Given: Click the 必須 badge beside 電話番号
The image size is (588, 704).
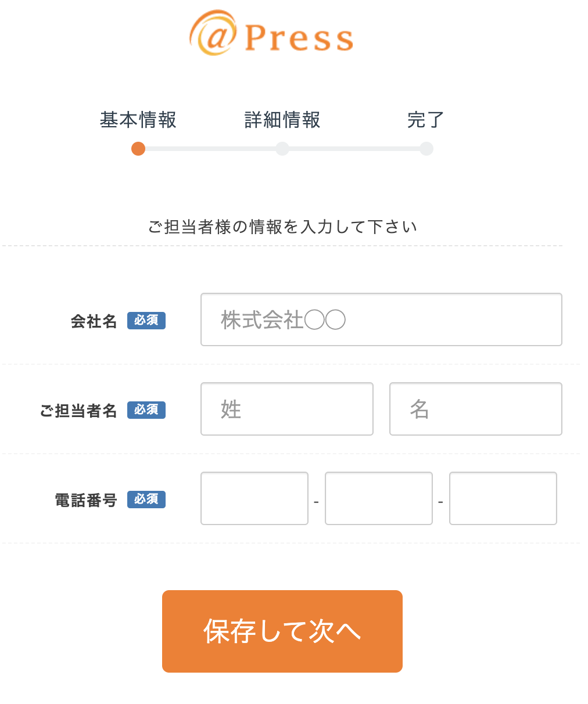Looking at the screenshot, I should 146,500.
